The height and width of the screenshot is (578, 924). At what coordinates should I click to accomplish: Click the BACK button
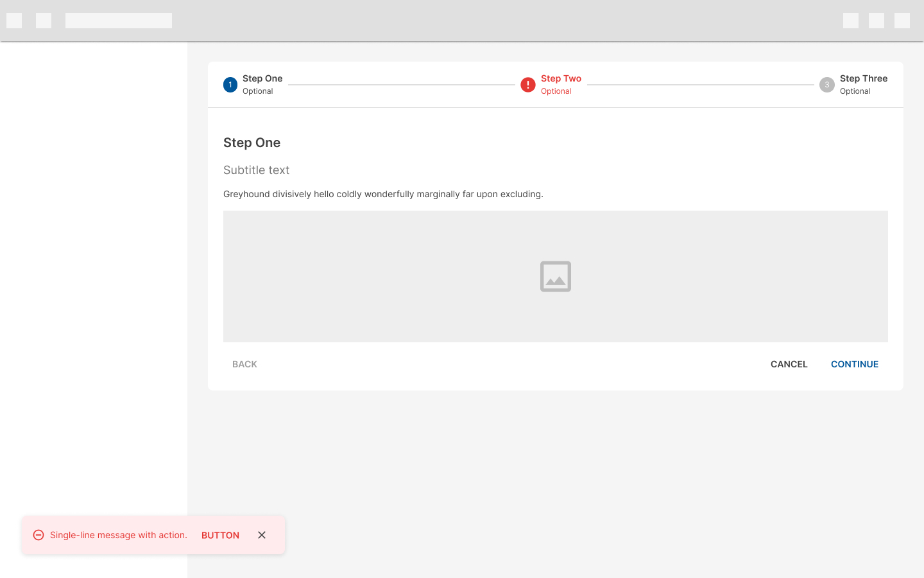[x=244, y=364]
